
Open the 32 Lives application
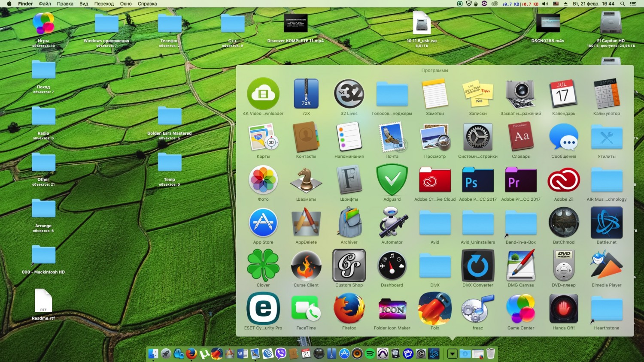point(349,94)
